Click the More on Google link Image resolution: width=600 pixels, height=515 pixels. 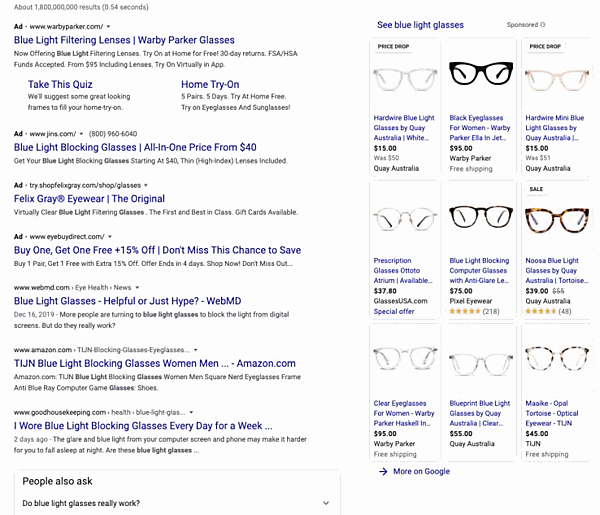[421, 472]
